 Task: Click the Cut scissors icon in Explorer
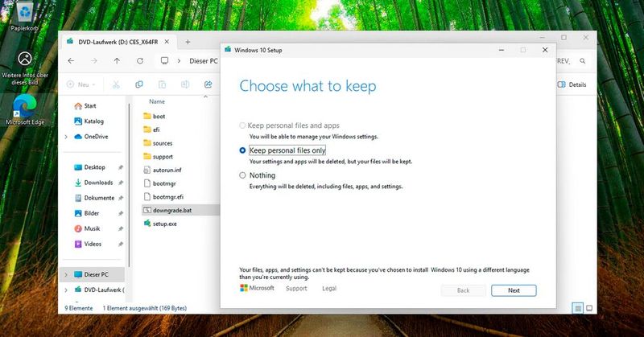(x=116, y=84)
